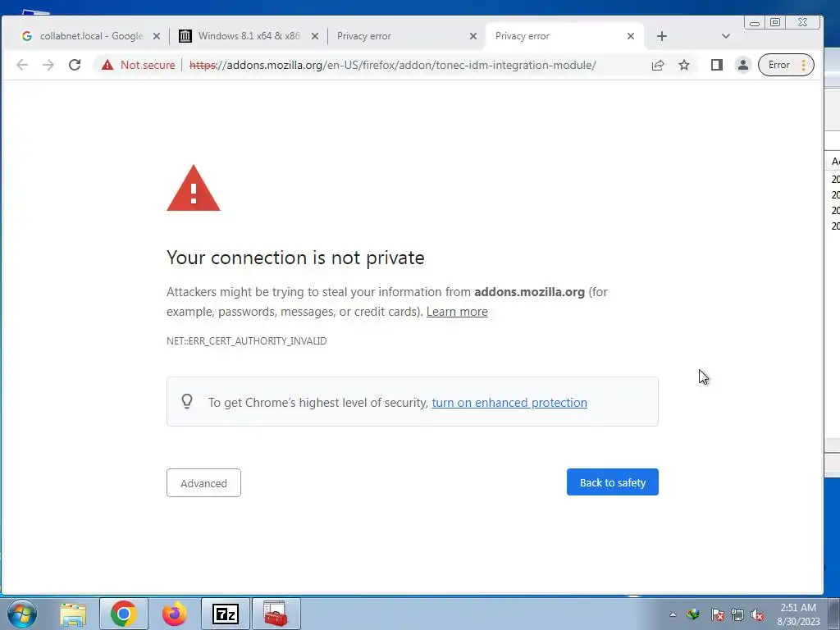Image resolution: width=840 pixels, height=630 pixels.
Task: Go back with the back arrow
Action: pos(22,65)
